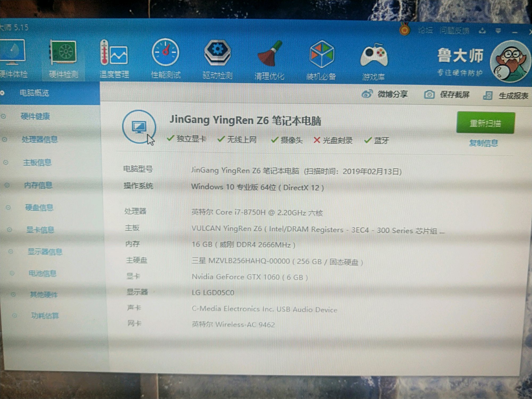This screenshot has width=532, height=399.
Task: Open the 论坛 forum link
Action: pyautogui.click(x=425, y=30)
